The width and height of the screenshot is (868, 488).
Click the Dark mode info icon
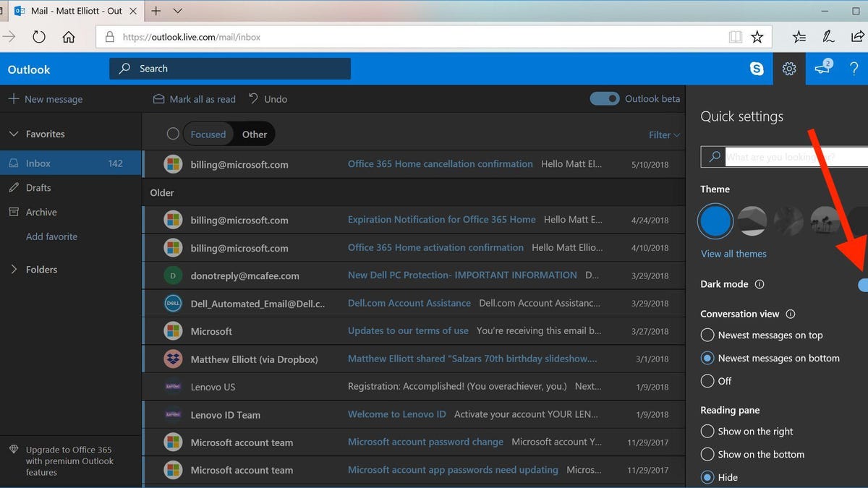[759, 284]
